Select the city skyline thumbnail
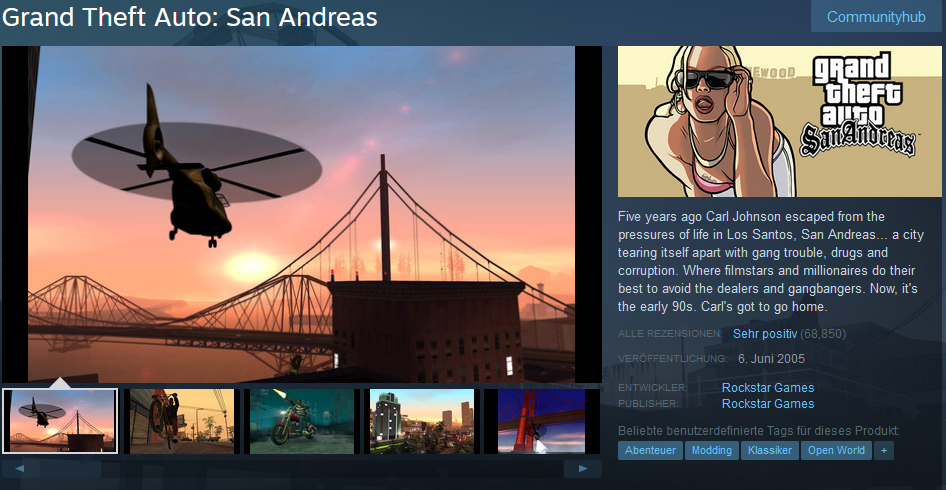 [x=422, y=421]
